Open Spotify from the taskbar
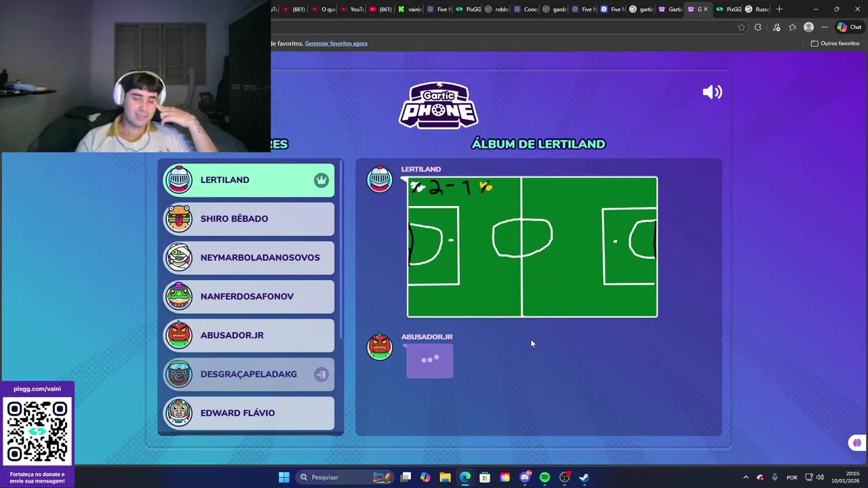 click(545, 477)
